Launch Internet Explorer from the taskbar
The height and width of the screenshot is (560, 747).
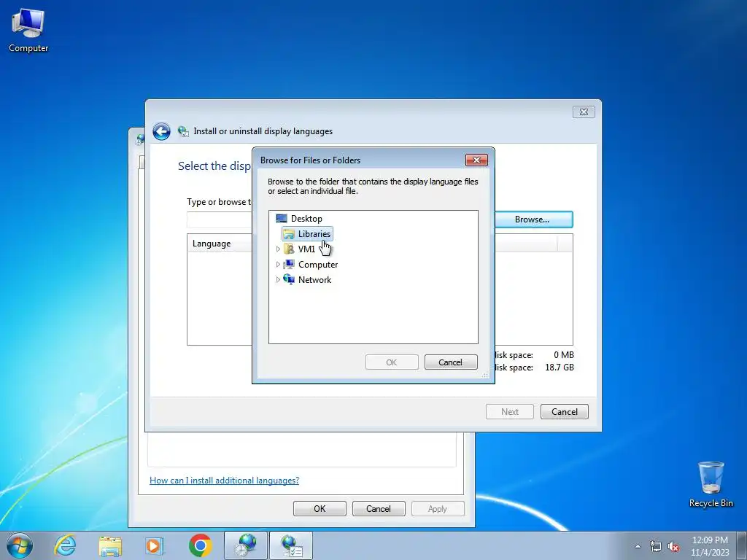click(x=65, y=545)
